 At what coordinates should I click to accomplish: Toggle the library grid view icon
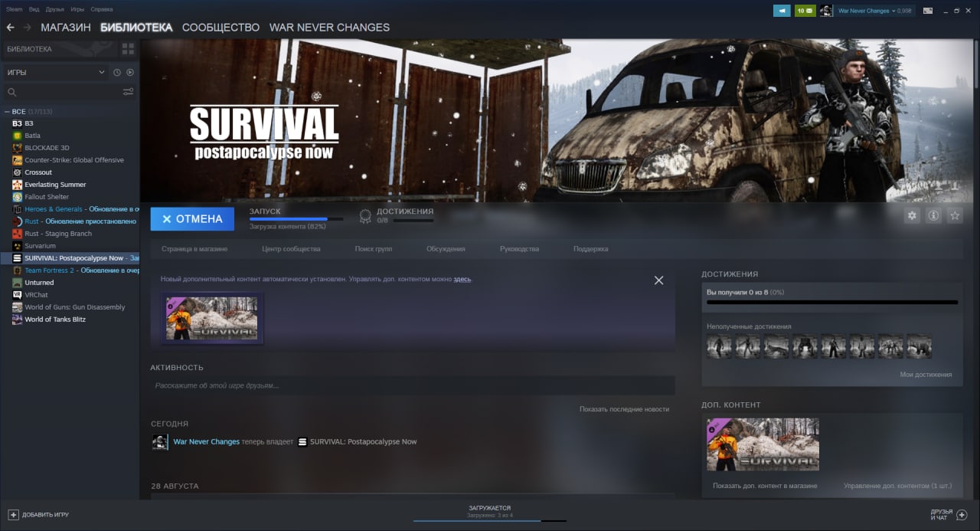(x=128, y=49)
